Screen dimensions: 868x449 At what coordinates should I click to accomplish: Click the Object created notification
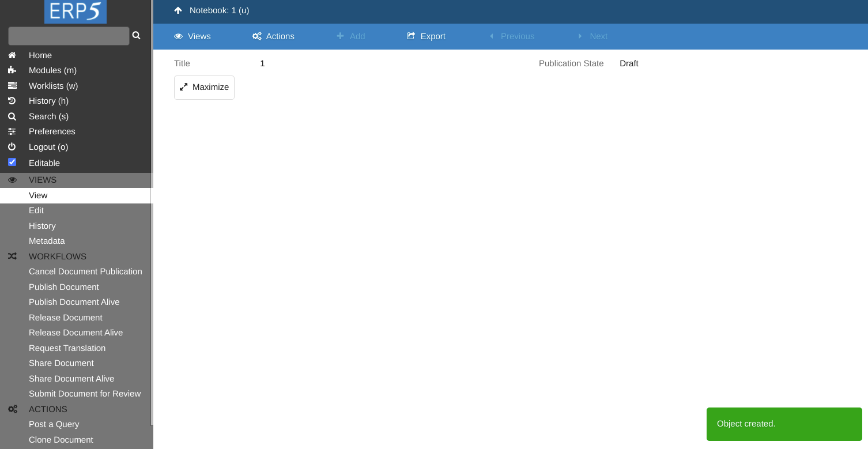click(784, 424)
